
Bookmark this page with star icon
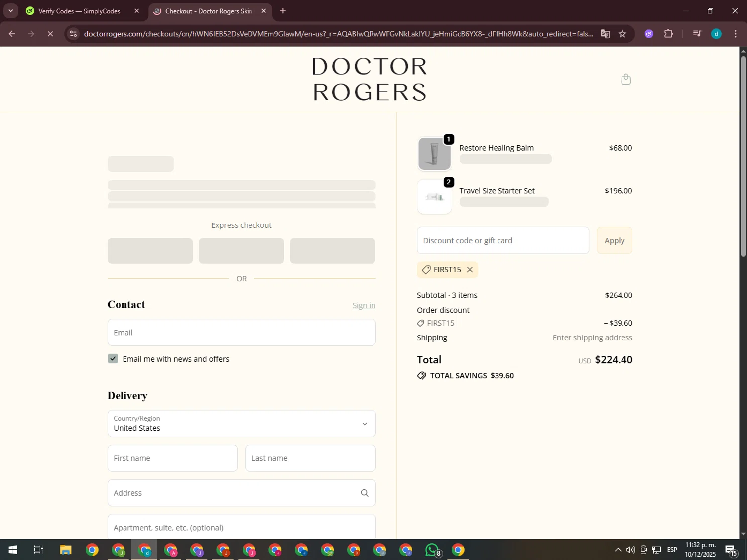(x=622, y=34)
